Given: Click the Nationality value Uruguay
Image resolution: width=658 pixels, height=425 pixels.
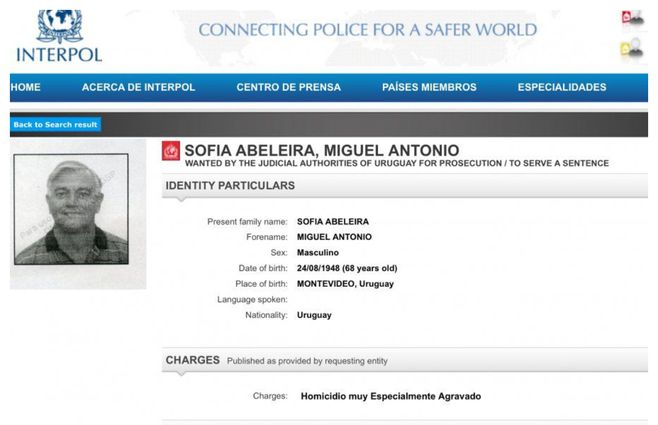Looking at the screenshot, I should coord(314,315).
